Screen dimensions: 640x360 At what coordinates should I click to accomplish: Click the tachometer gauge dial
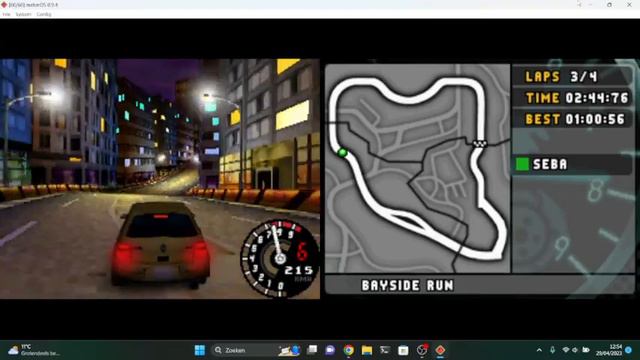pos(279,259)
